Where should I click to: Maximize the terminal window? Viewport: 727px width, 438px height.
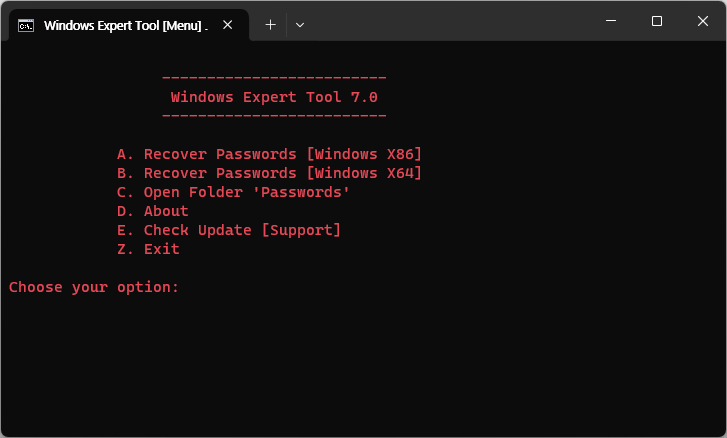coord(657,21)
